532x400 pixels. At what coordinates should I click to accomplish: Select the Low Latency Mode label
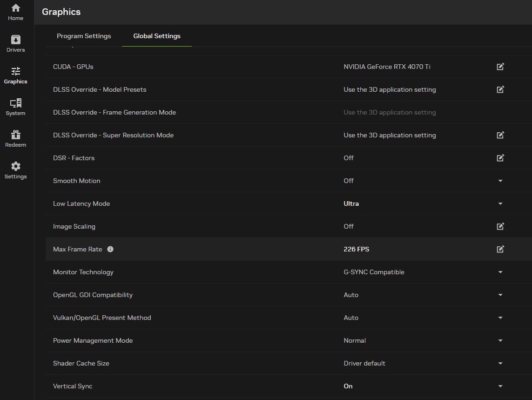[81, 204]
